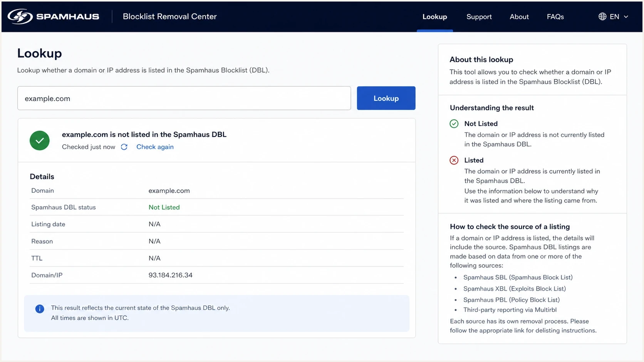Click Blocklist Removal Center title
Screen dimensions: 644x362
click(170, 17)
